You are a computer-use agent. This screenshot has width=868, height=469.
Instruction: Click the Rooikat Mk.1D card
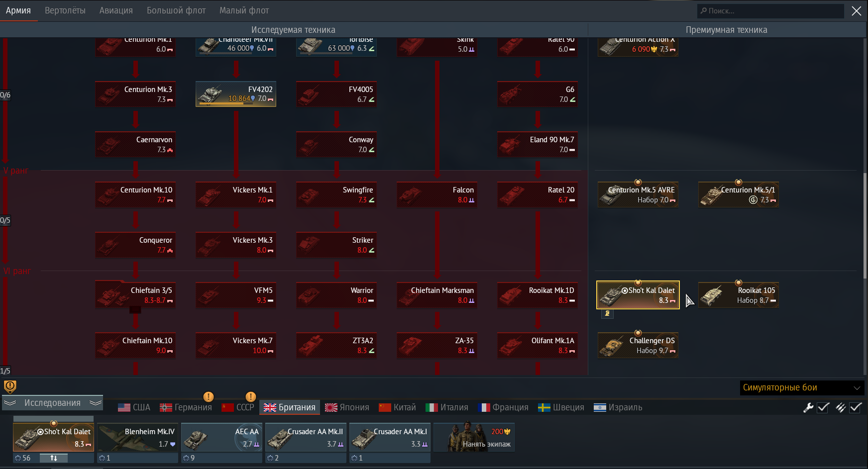tap(538, 295)
